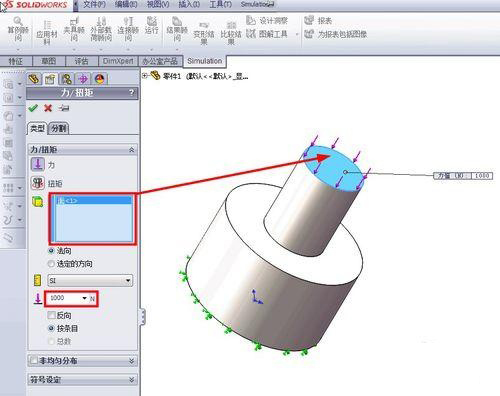Open the 外部载荷顾问 external loads advisor

click(x=101, y=29)
